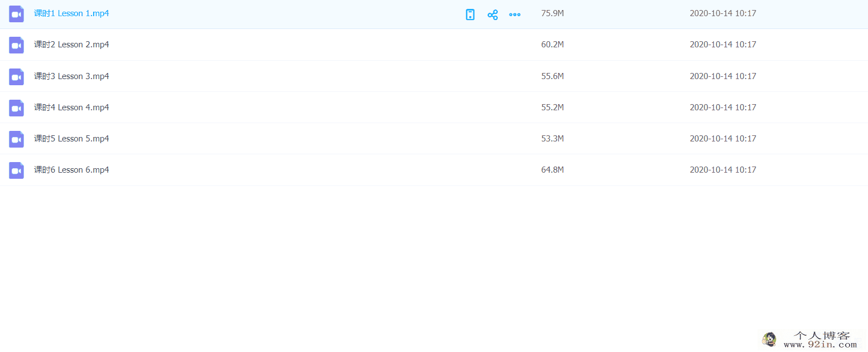
Task: Click video icon for 课时5 Lesson 5.mp4
Action: click(16, 139)
